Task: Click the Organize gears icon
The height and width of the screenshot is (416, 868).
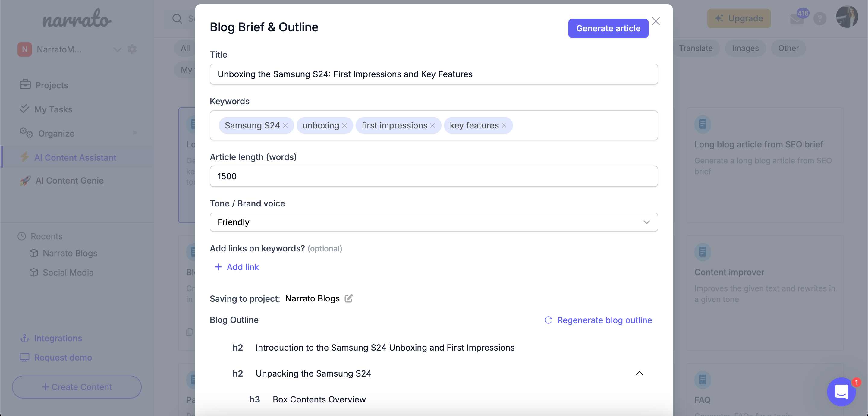Action: click(x=26, y=132)
